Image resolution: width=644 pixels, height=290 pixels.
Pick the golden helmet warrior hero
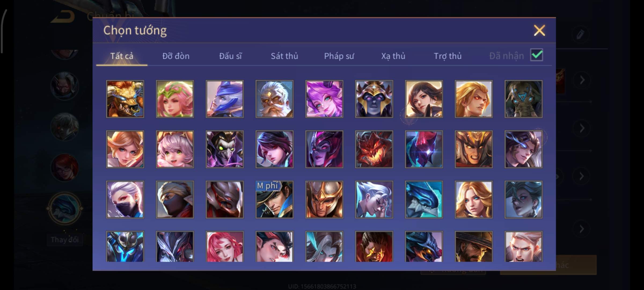[324, 200]
